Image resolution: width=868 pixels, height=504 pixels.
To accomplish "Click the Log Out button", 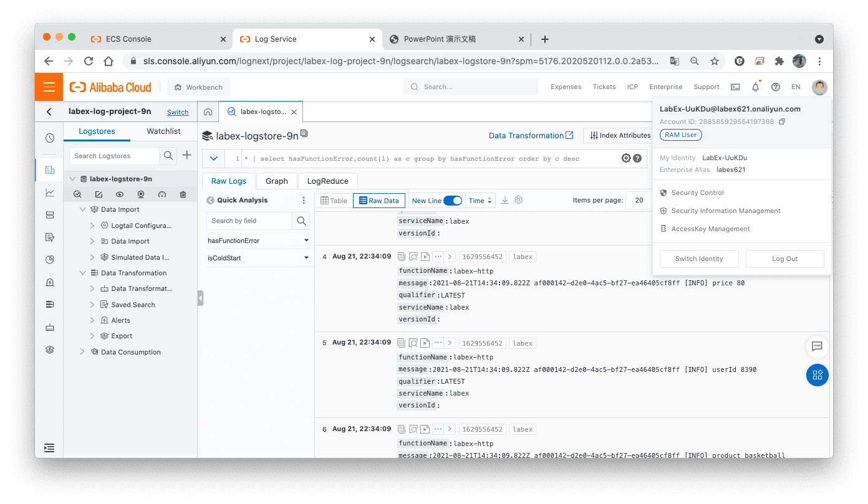I will tap(784, 259).
